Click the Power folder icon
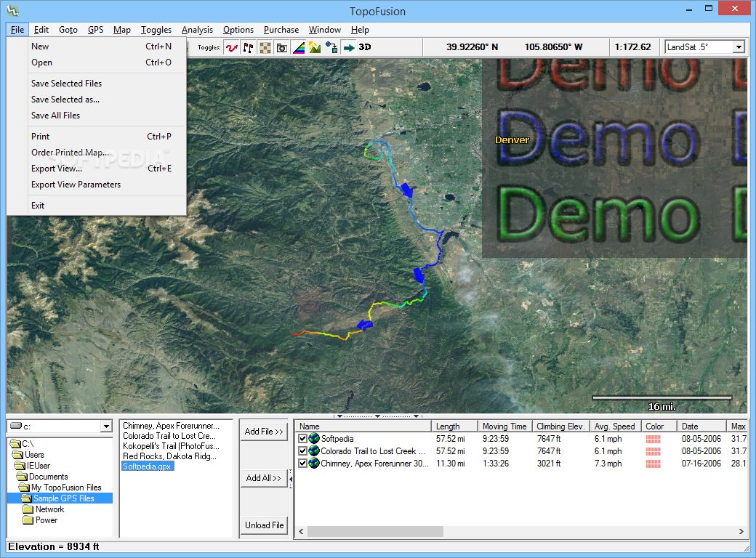The image size is (756, 558). [28, 520]
